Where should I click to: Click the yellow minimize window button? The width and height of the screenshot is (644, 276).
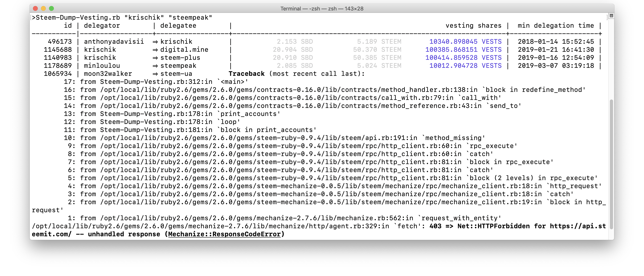click(x=43, y=8)
